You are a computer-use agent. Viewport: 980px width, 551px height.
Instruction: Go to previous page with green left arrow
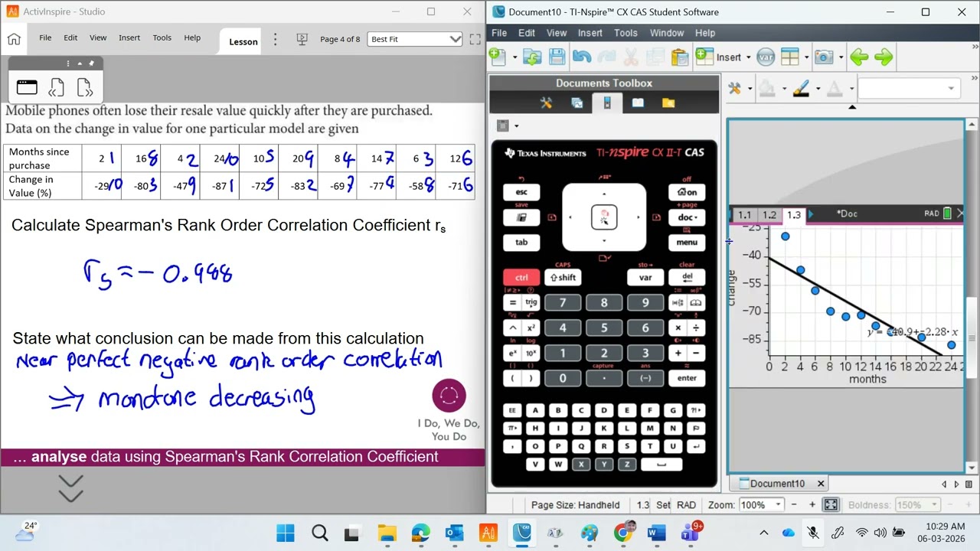(x=859, y=57)
